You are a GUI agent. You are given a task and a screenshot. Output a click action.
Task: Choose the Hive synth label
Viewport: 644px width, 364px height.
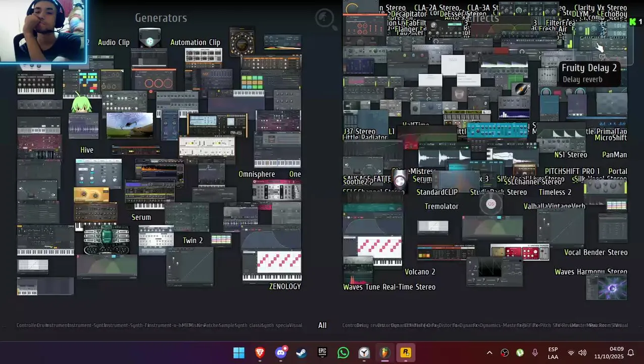[87, 150]
